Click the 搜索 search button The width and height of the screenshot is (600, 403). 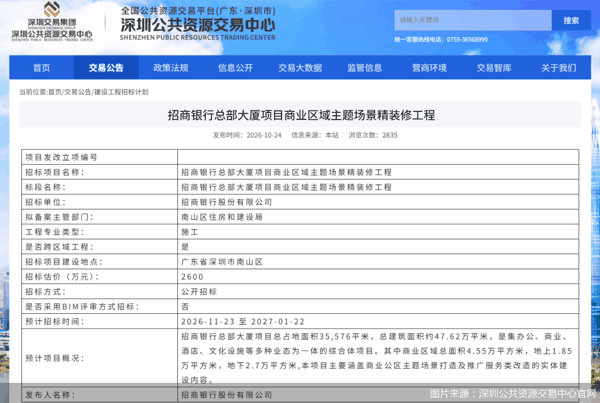[x=571, y=20]
